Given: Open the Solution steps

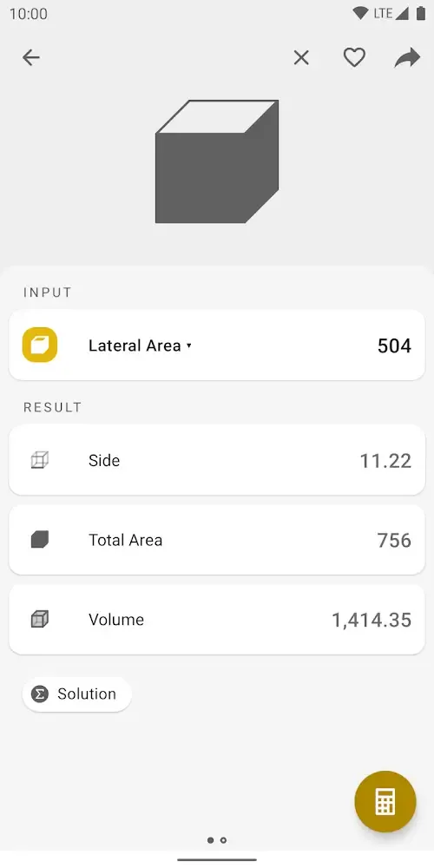Looking at the screenshot, I should 77,694.
